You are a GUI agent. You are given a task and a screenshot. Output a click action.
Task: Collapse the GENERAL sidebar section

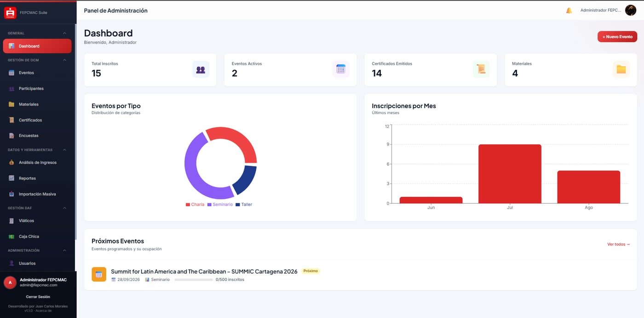(64, 33)
